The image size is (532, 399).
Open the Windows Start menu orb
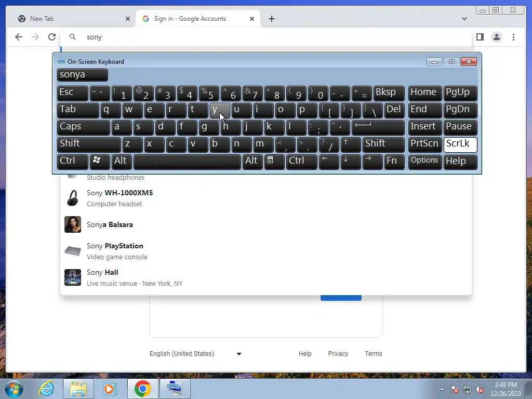(14, 389)
